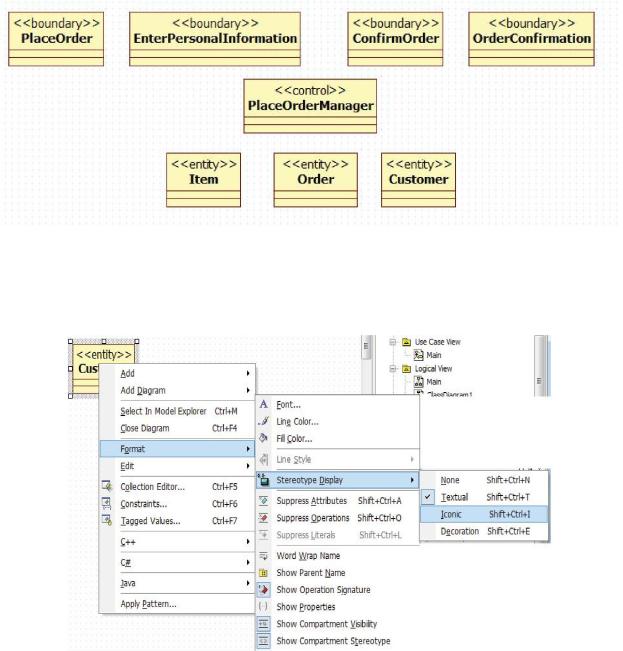Image resolution: width=623 pixels, height=651 pixels.
Task: Click the Show Operation Signature icon
Action: [x=264, y=590]
